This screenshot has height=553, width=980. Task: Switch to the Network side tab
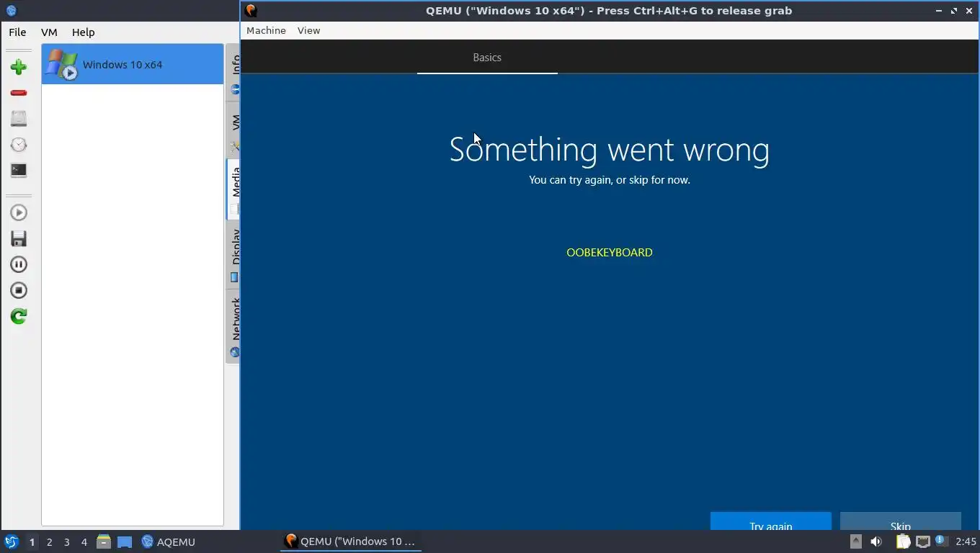click(233, 325)
